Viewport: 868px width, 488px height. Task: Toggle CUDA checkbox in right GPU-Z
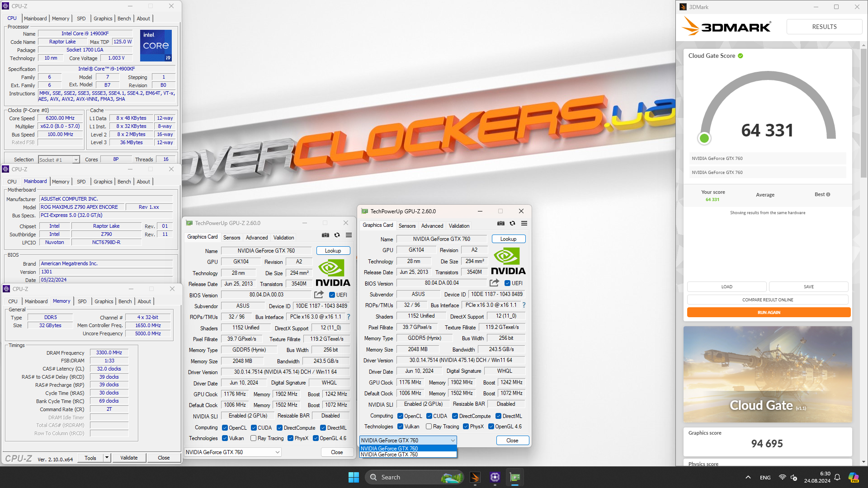pyautogui.click(x=429, y=416)
